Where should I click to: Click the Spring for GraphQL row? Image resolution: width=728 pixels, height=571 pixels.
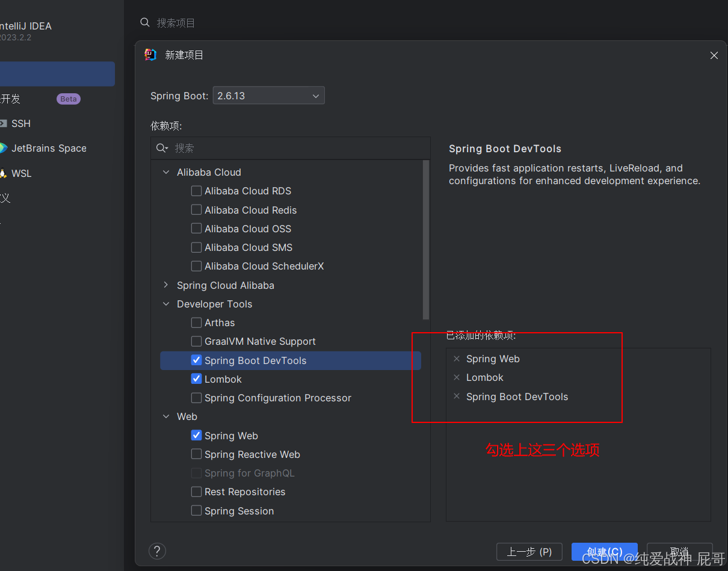pos(291,473)
